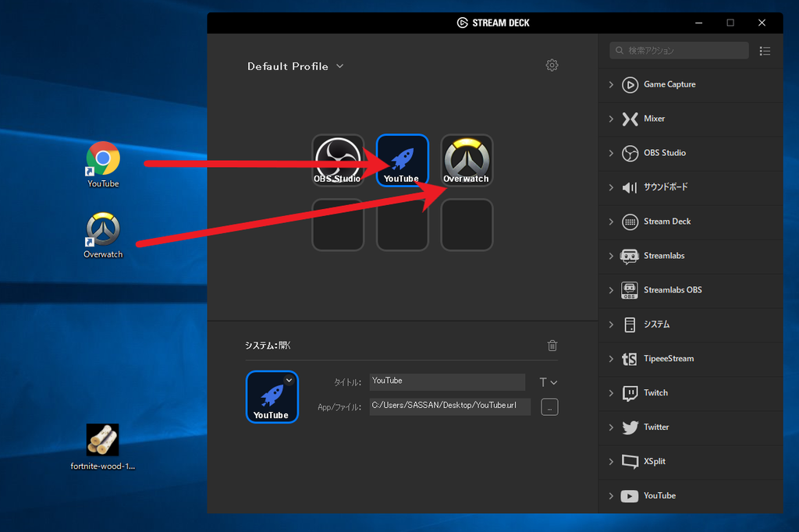This screenshot has height=532, width=799.
Task: Click the 検索アクション search field
Action: point(679,51)
